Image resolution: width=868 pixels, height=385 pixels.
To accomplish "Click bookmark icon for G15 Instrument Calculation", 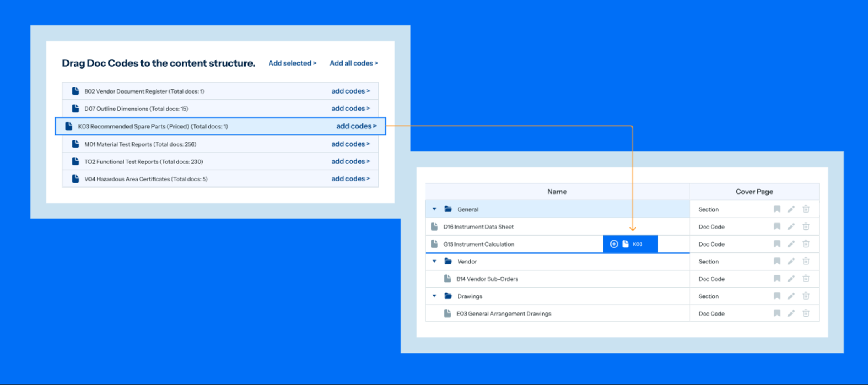I will (x=777, y=244).
